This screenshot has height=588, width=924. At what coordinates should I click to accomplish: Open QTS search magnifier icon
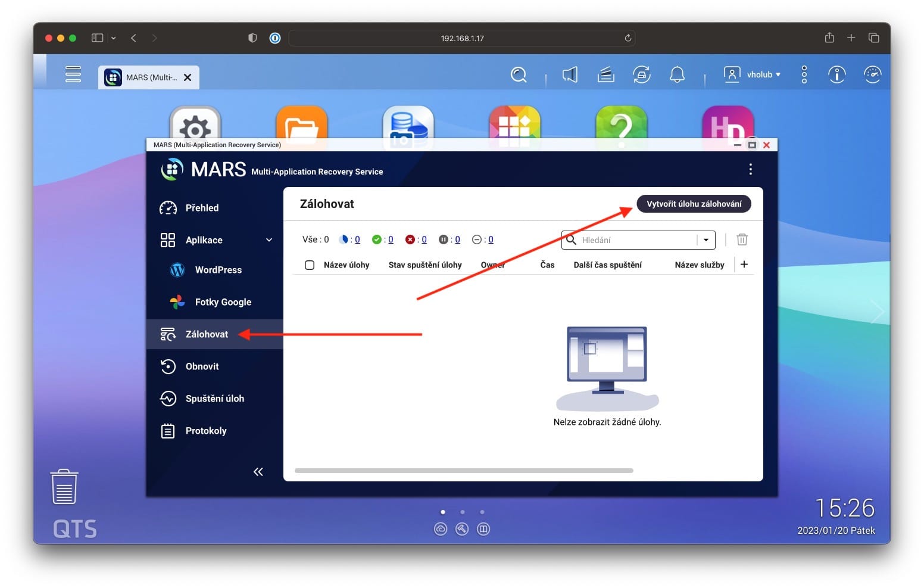[x=519, y=74]
